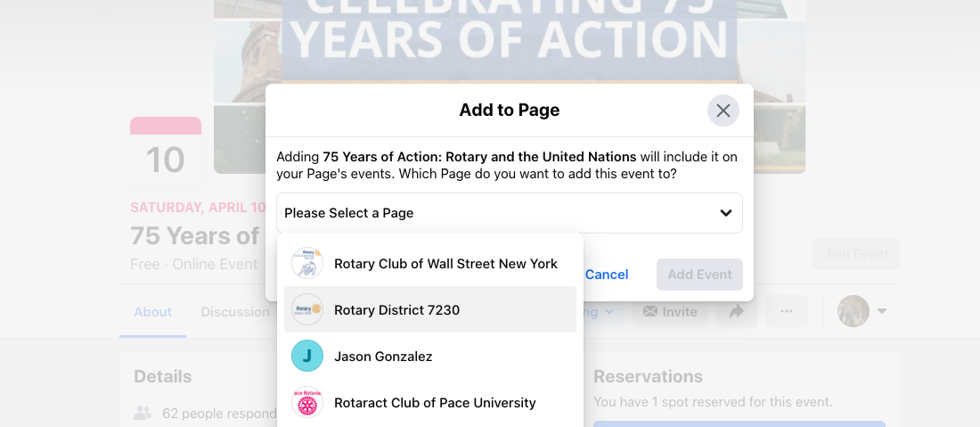The height and width of the screenshot is (427, 980).
Task: Click the calendar date icon showing 10
Action: [x=166, y=152]
